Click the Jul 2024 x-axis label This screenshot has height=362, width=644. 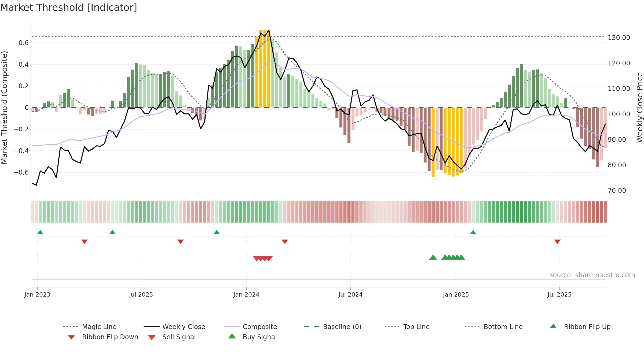coord(350,295)
